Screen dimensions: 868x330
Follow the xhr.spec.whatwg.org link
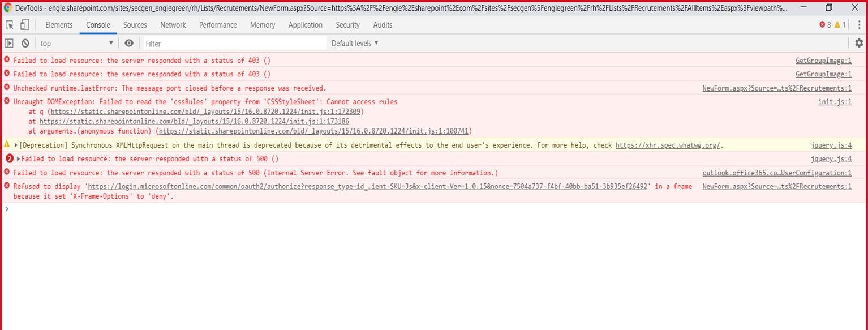(668, 145)
